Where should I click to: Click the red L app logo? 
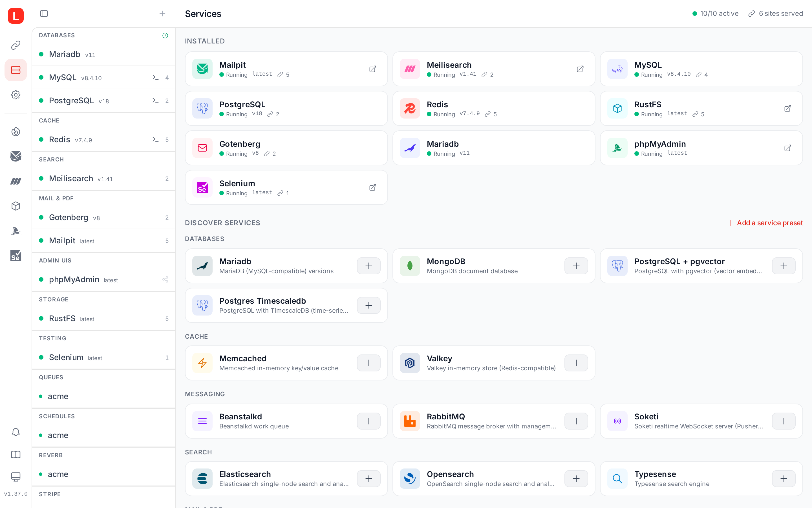tap(16, 16)
